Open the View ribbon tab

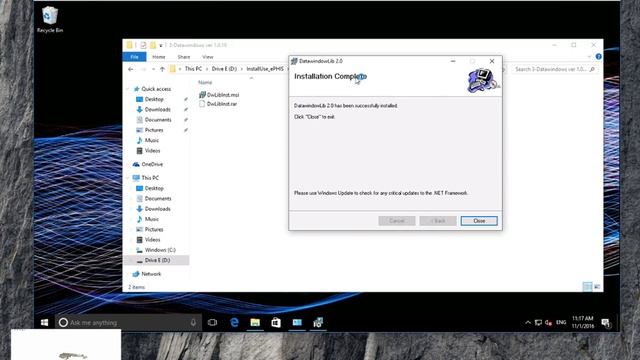point(207,57)
